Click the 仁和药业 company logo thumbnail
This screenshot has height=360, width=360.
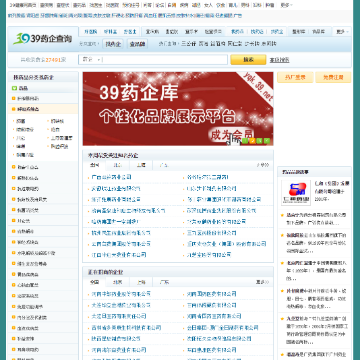tap(296, 193)
